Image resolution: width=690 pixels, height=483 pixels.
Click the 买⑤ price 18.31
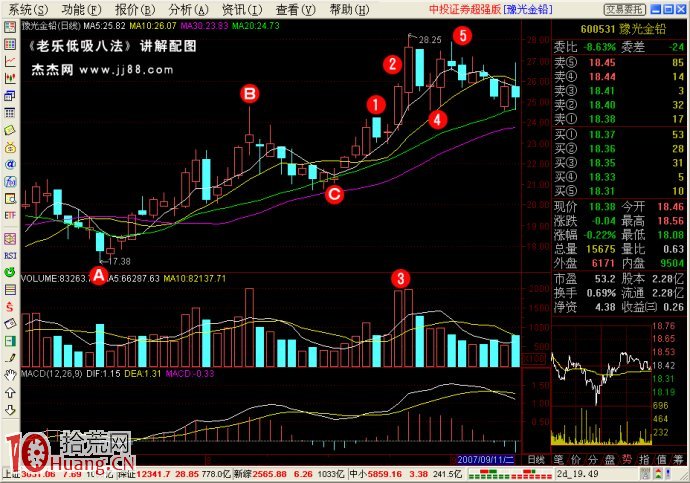click(x=602, y=191)
